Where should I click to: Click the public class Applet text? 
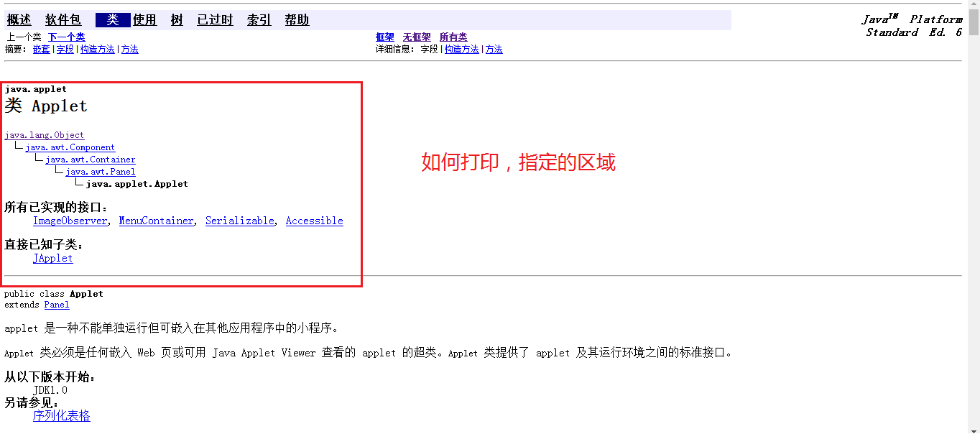pyautogui.click(x=54, y=294)
